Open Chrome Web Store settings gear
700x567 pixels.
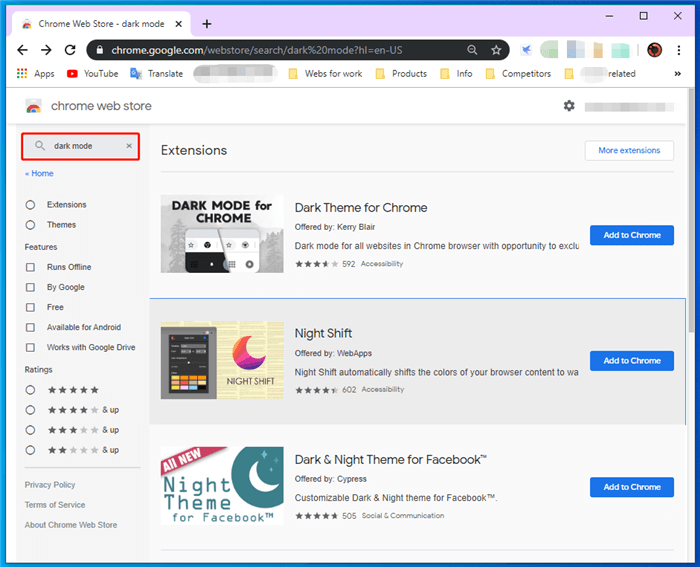(x=569, y=106)
